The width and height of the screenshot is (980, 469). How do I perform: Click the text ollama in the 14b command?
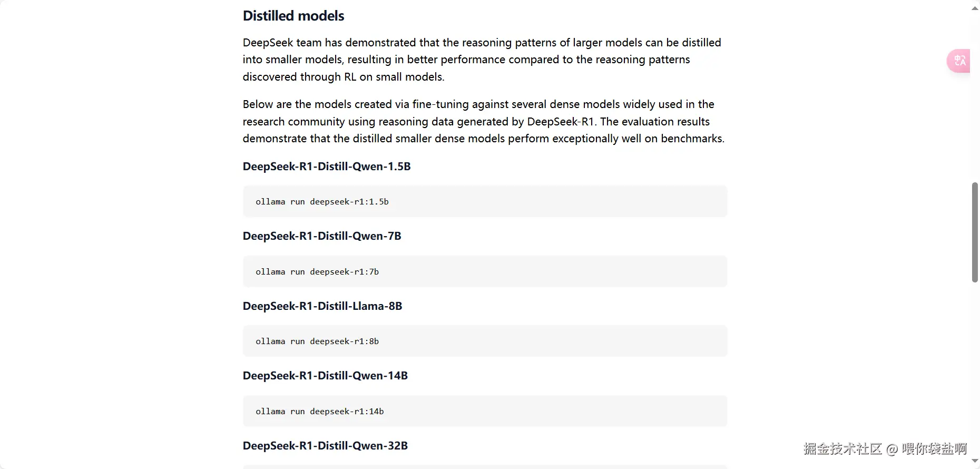pos(270,412)
